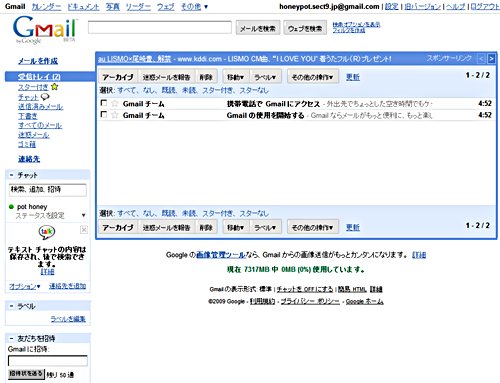Show next sponsored link arrow
This screenshot has height=383, width=500.
coord(491,59)
